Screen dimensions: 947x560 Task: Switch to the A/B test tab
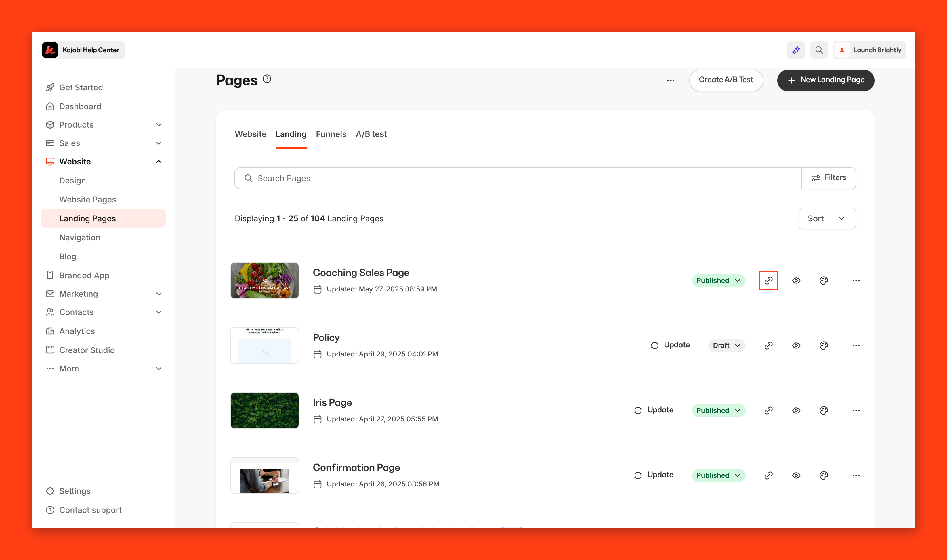point(371,134)
